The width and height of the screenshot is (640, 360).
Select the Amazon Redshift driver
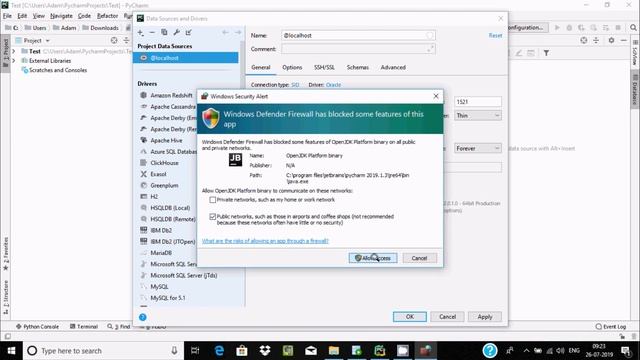coord(171,95)
